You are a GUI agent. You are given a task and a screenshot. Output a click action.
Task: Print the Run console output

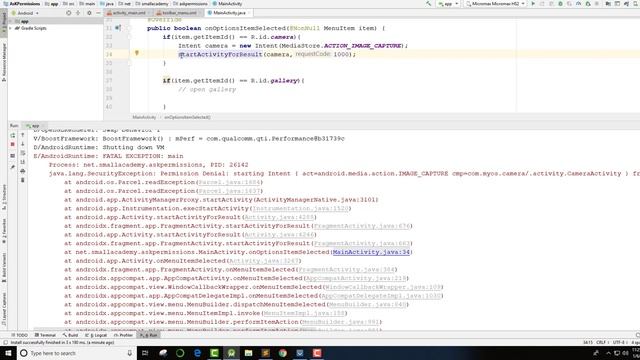click(x=22, y=171)
